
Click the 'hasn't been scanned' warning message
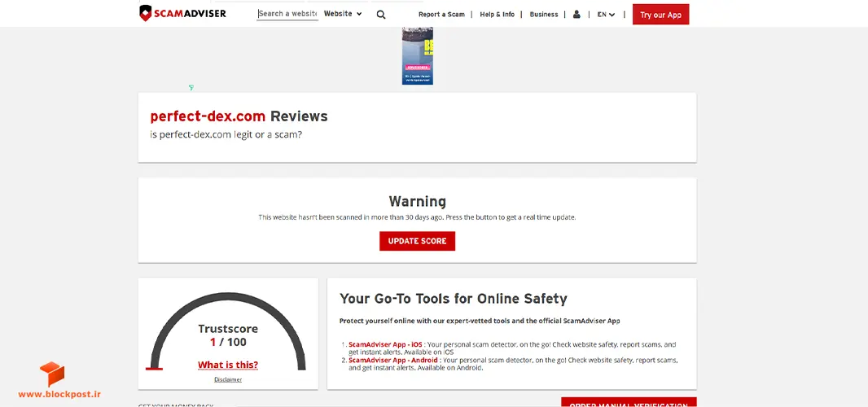418,217
